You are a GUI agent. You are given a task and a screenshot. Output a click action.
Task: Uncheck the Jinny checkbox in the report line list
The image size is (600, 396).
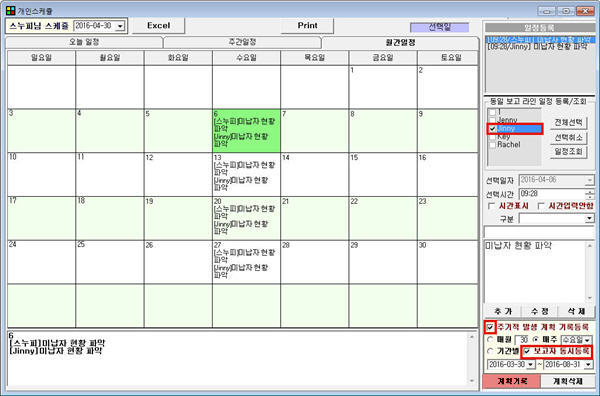click(492, 129)
